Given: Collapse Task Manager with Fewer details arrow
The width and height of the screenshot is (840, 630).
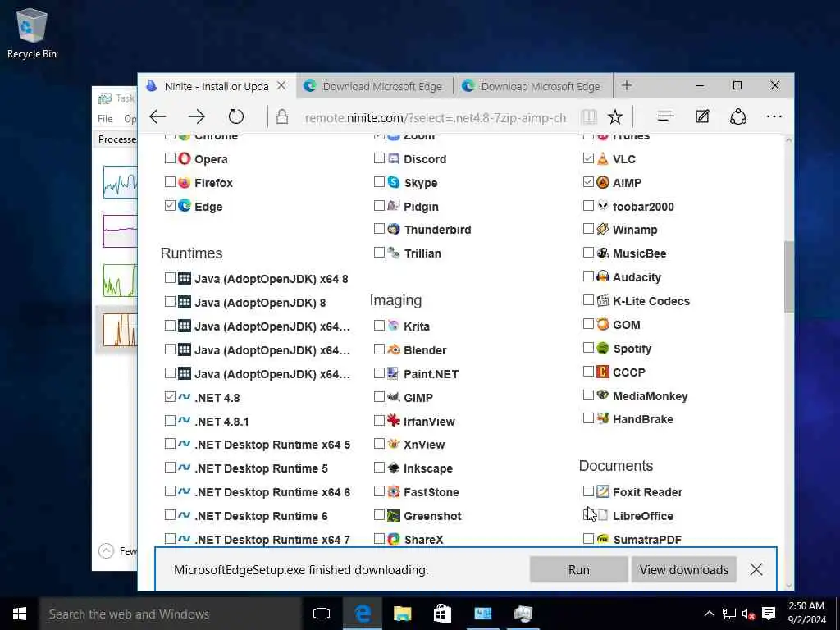Looking at the screenshot, I should tap(106, 550).
